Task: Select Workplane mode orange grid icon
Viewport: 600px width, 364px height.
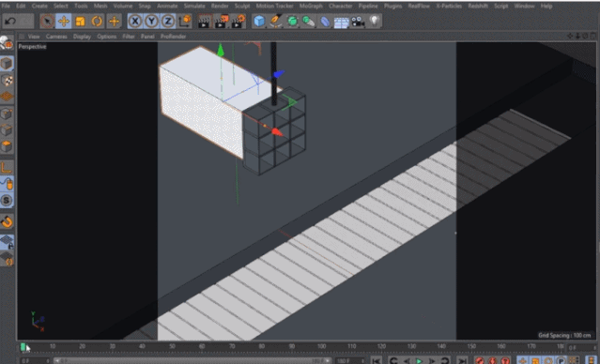Action: click(x=7, y=97)
